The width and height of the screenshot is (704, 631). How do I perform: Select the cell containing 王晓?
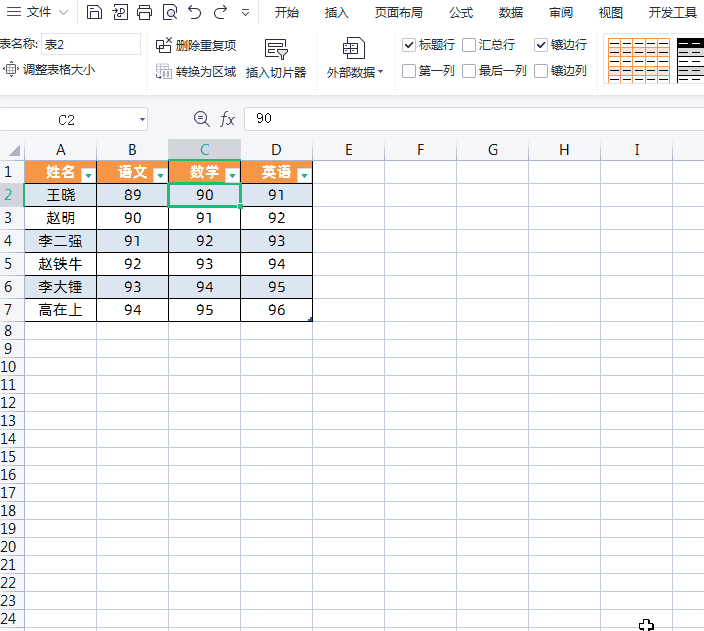61,195
